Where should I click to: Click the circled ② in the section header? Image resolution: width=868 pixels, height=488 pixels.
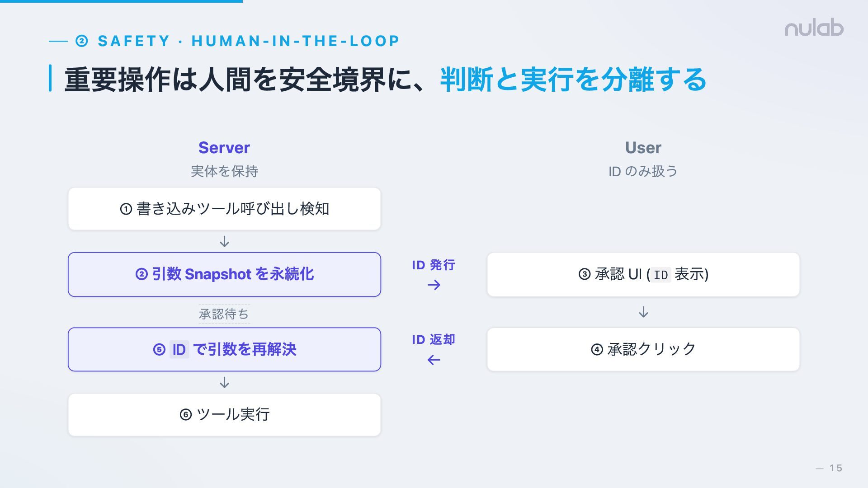coord(81,41)
